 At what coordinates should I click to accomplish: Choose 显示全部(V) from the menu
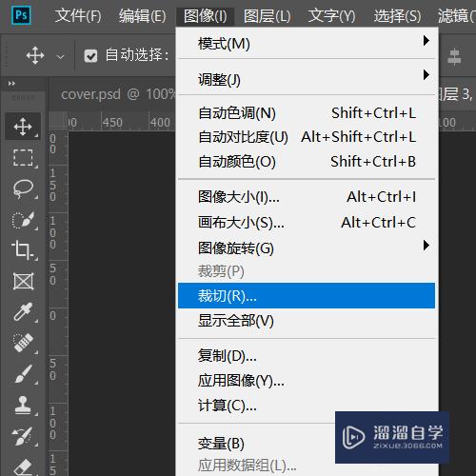[307, 321]
